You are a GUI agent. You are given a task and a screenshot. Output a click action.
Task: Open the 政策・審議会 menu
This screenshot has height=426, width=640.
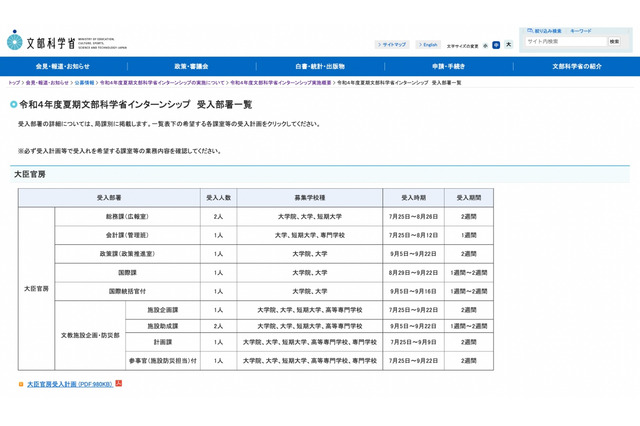192,66
